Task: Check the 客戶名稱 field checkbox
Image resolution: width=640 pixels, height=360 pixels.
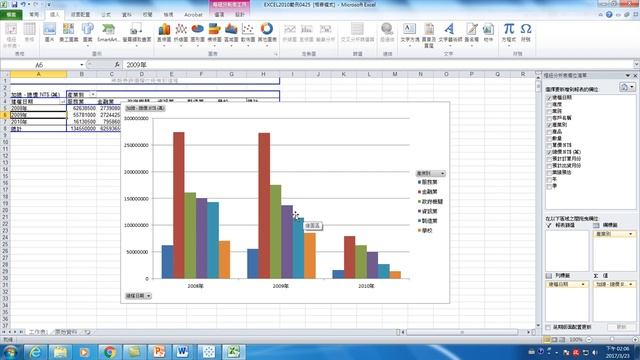Action: click(549, 118)
